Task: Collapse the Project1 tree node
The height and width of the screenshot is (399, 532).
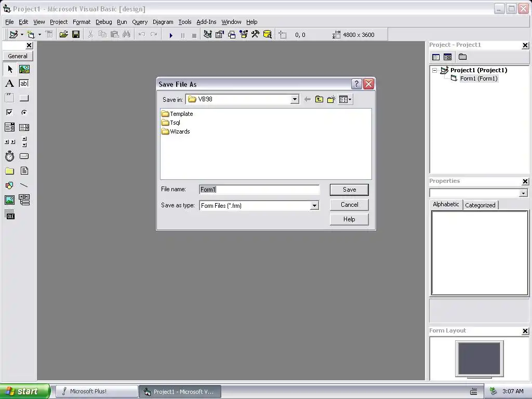Action: coord(435,71)
